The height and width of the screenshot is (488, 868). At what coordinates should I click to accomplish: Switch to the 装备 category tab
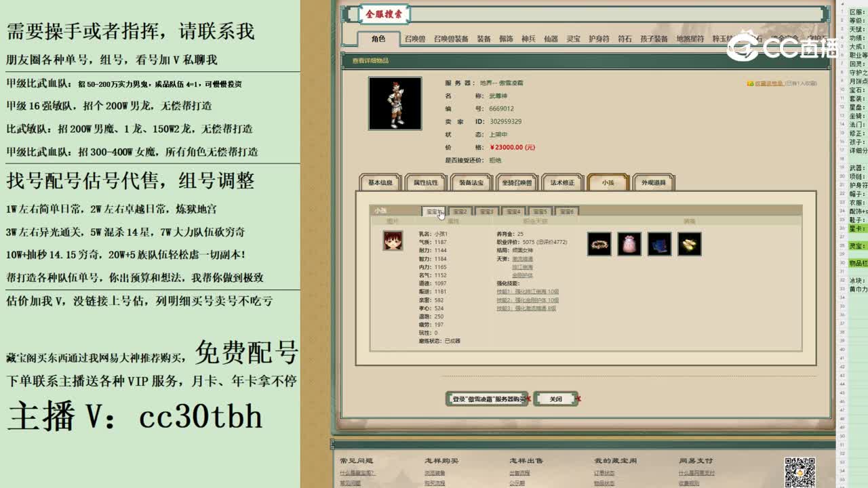click(484, 39)
